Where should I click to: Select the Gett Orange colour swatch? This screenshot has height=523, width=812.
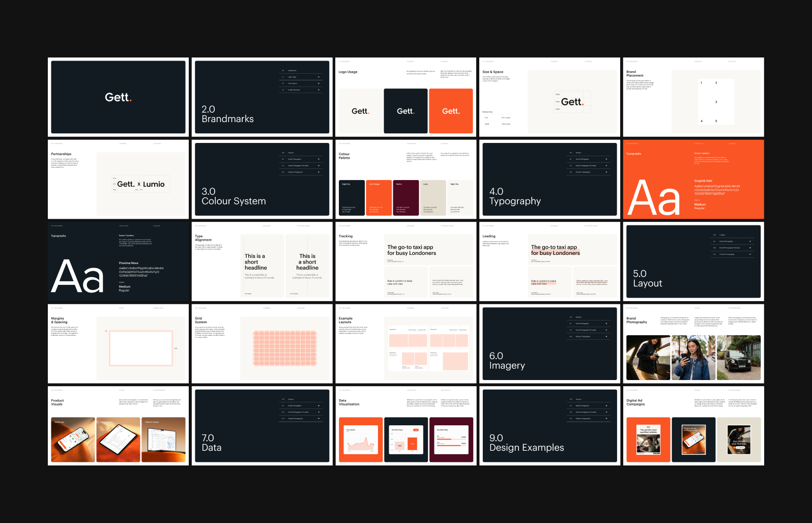379,197
